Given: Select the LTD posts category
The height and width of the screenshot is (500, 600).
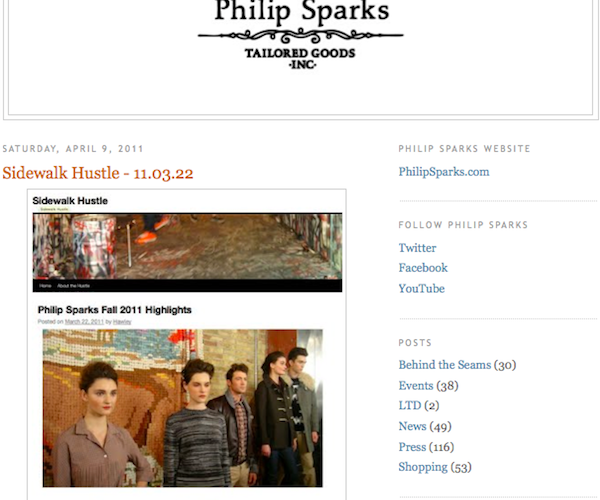Looking at the screenshot, I should [410, 406].
